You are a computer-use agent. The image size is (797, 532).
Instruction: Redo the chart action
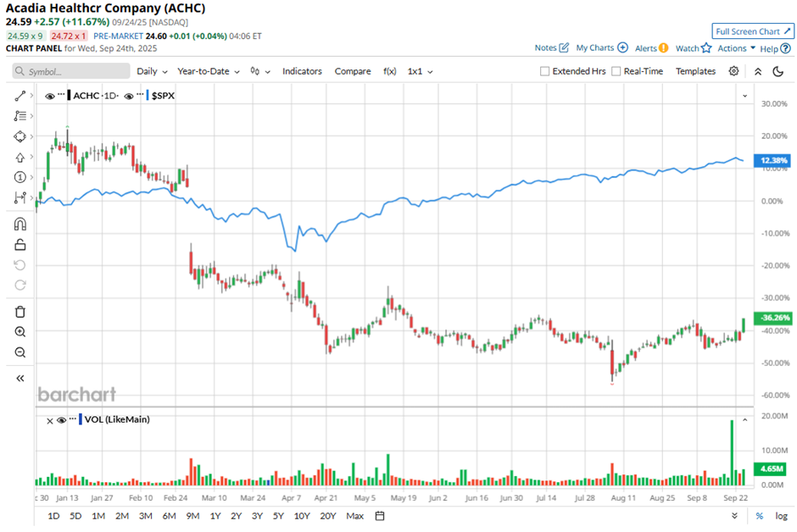tap(20, 285)
